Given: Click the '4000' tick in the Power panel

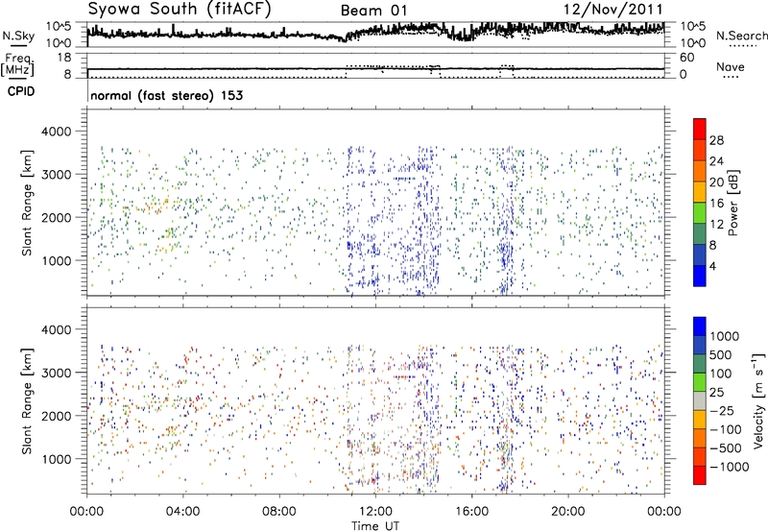Looking at the screenshot, I should pos(56,132).
